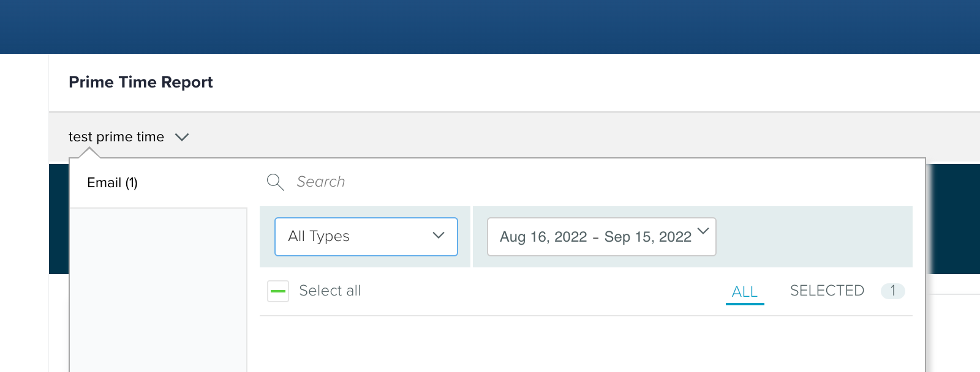Viewport: 980px width, 372px height.
Task: Expand the test prime time selector
Action: point(116,137)
